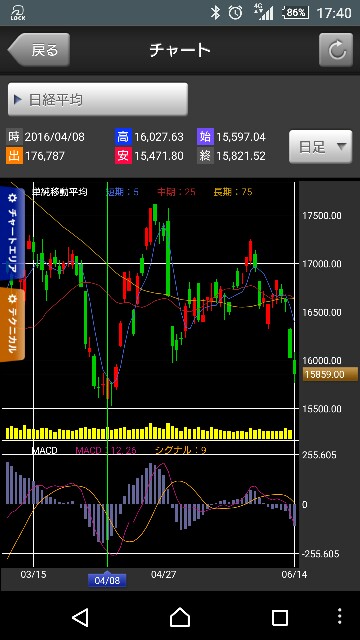Tap the 出 volume badge
This screenshot has height=640, width=360.
[14, 156]
